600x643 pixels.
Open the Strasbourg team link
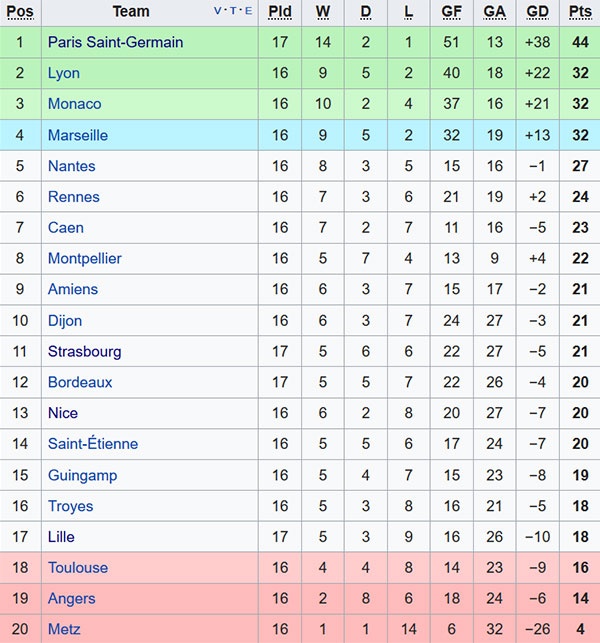coord(84,351)
